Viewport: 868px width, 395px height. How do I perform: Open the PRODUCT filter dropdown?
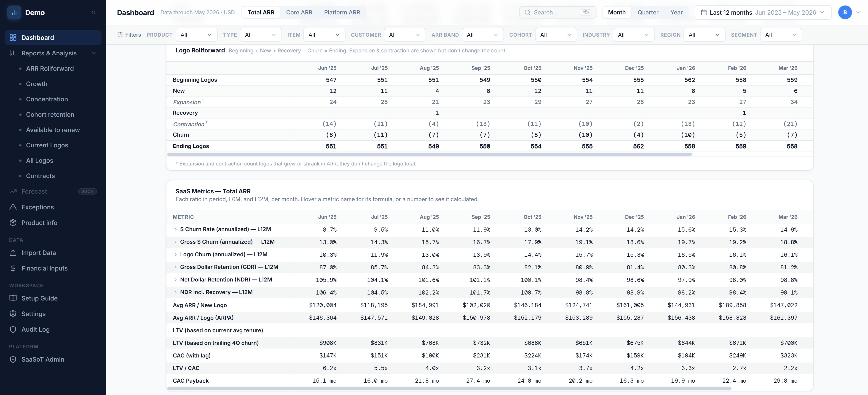196,35
